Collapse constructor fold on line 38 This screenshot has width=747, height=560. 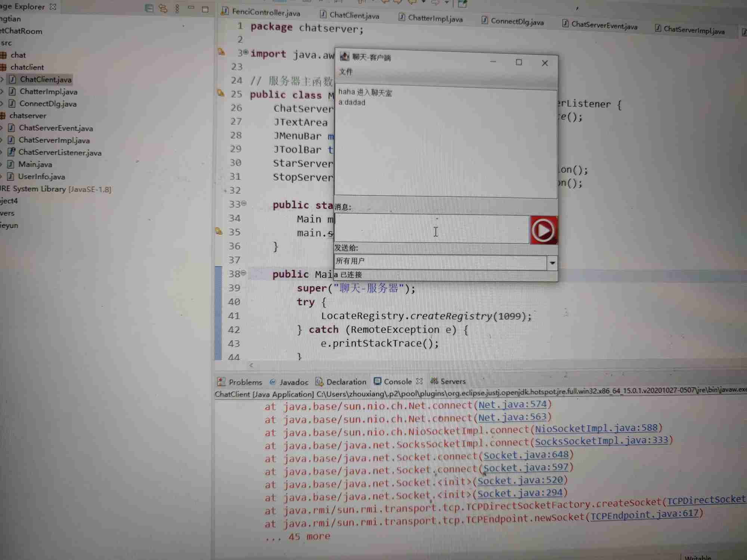(x=244, y=273)
